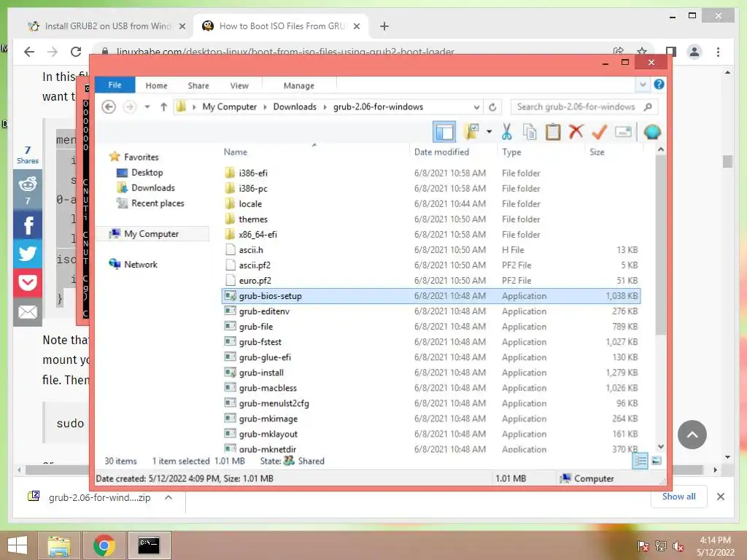Select grub-install application
This screenshot has width=747, height=560.
(261, 373)
